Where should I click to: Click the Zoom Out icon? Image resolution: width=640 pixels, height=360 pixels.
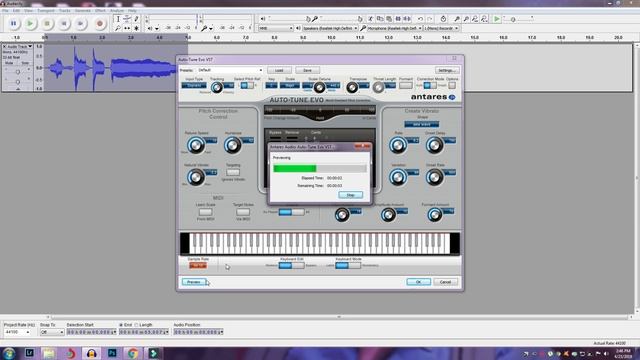point(466,19)
